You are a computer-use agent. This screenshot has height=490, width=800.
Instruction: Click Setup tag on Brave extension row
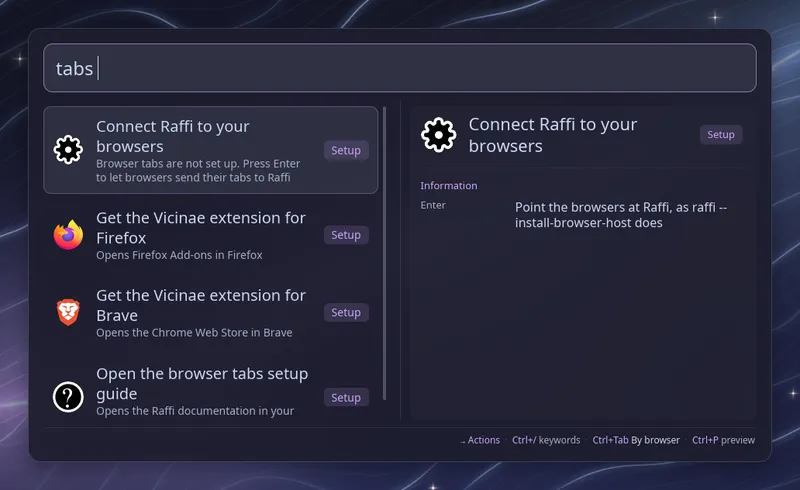346,312
